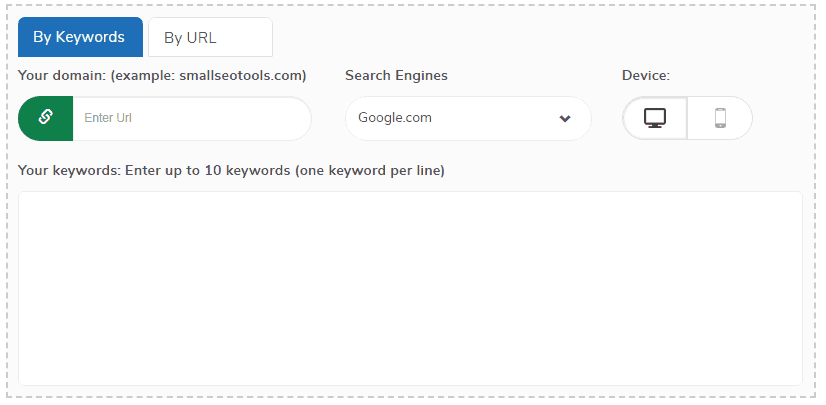Switch to the By URL tab
The image size is (826, 405).
point(210,37)
